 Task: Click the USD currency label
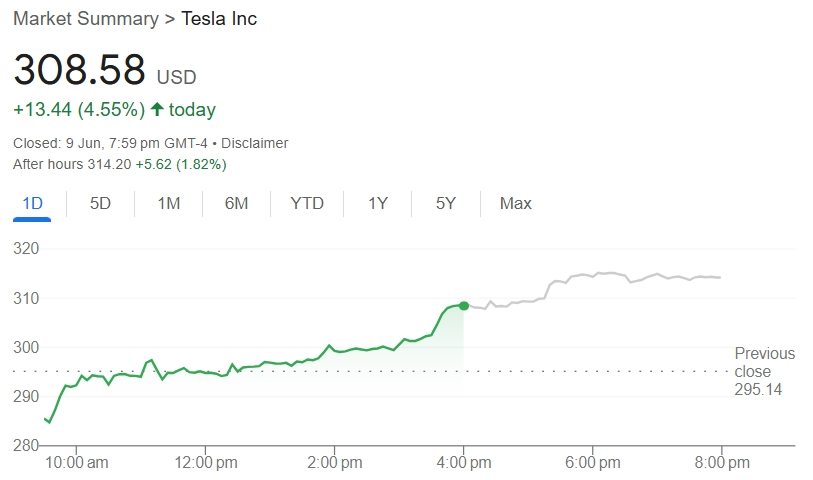coord(176,77)
